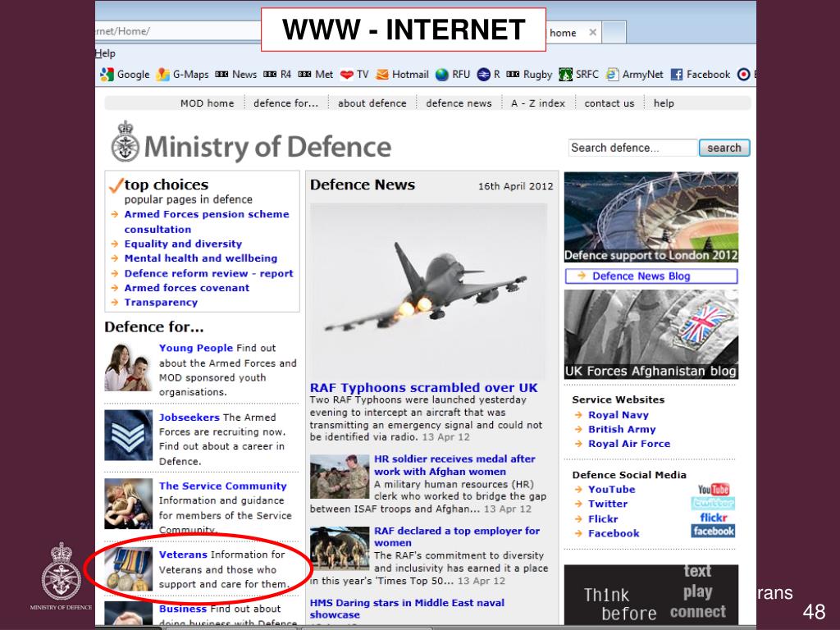This screenshot has width=840, height=630.
Task: Open RAF declared a top employer headline
Action: (456, 536)
